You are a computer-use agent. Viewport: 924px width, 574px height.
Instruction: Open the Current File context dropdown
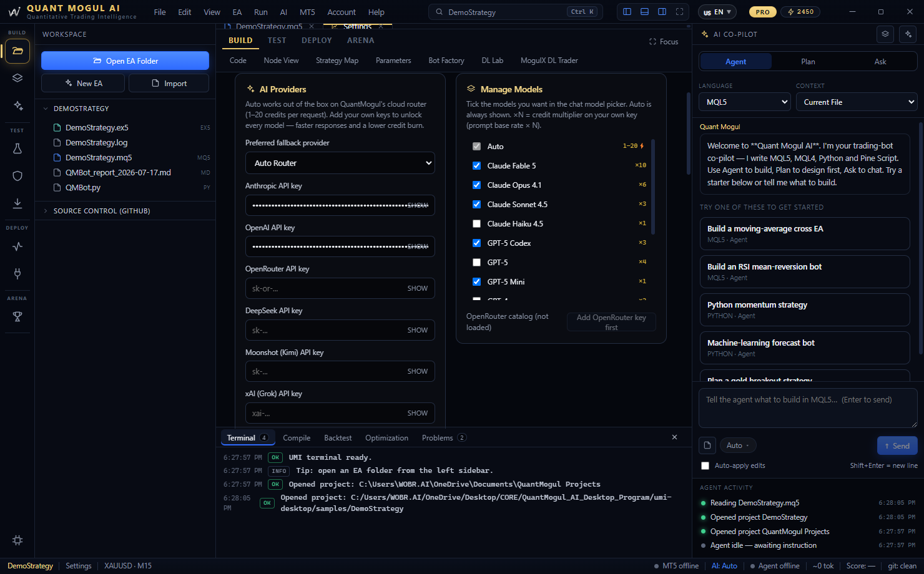857,102
